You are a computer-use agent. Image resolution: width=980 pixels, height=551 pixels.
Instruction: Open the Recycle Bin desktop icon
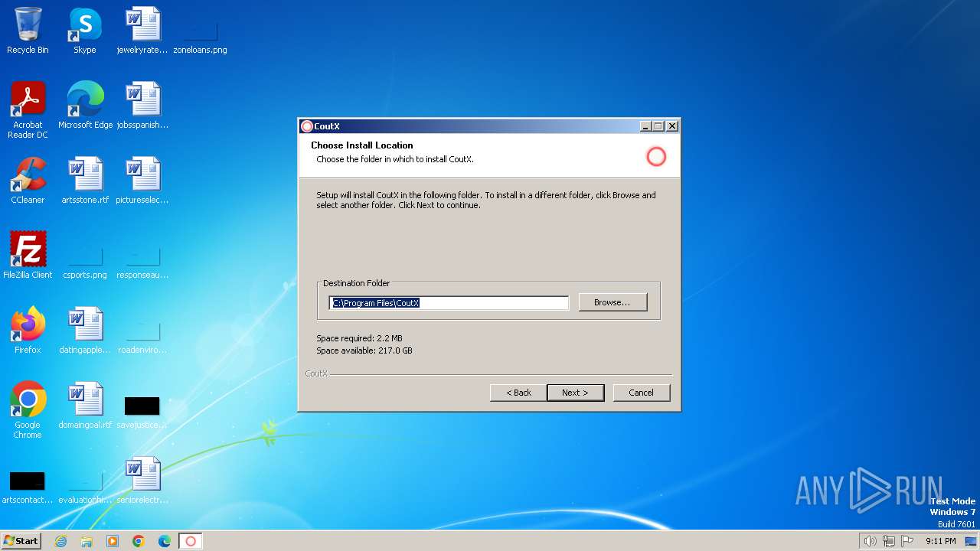coord(28,31)
